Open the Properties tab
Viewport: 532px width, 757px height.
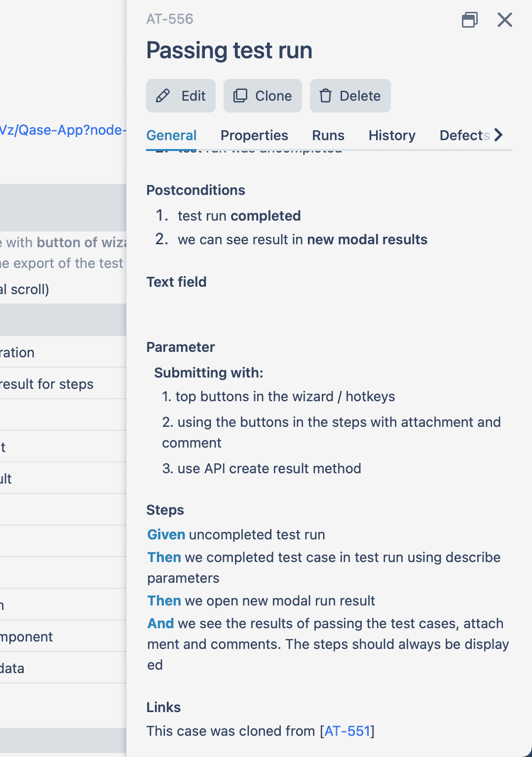pos(254,135)
